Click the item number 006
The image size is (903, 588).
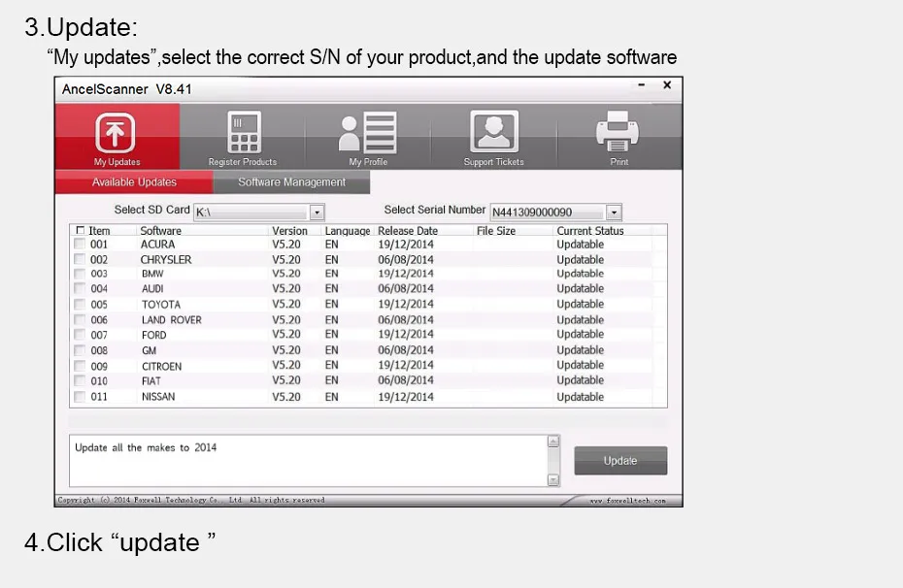[x=99, y=320]
